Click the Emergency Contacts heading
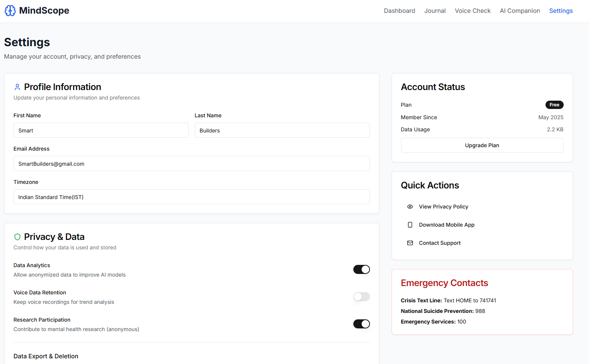 tap(444, 283)
